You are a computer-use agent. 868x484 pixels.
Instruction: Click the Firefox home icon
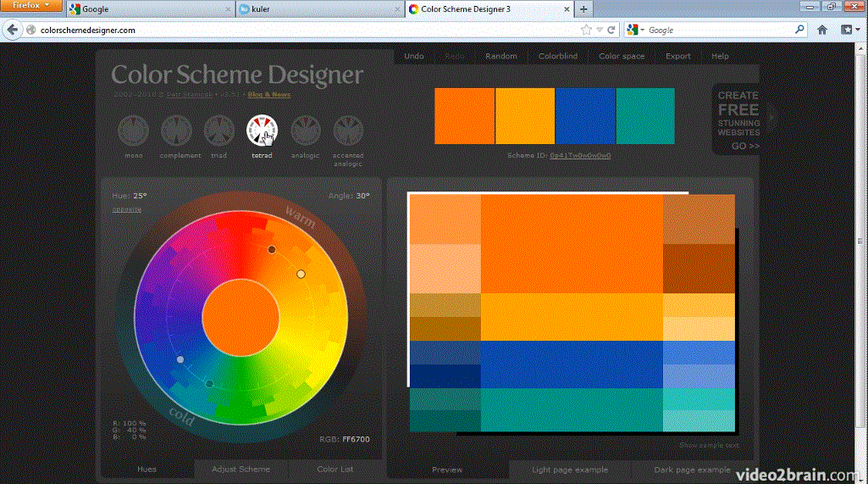coord(822,30)
